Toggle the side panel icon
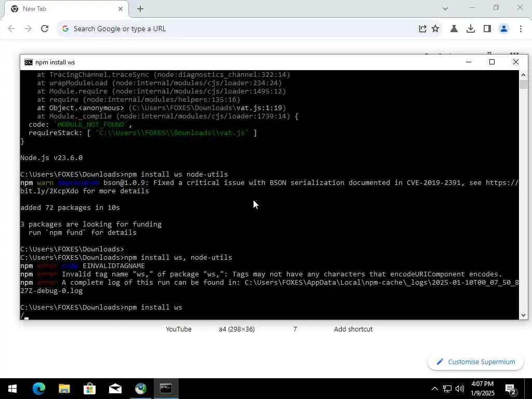Viewport: 532px width, 399px height. [487, 29]
